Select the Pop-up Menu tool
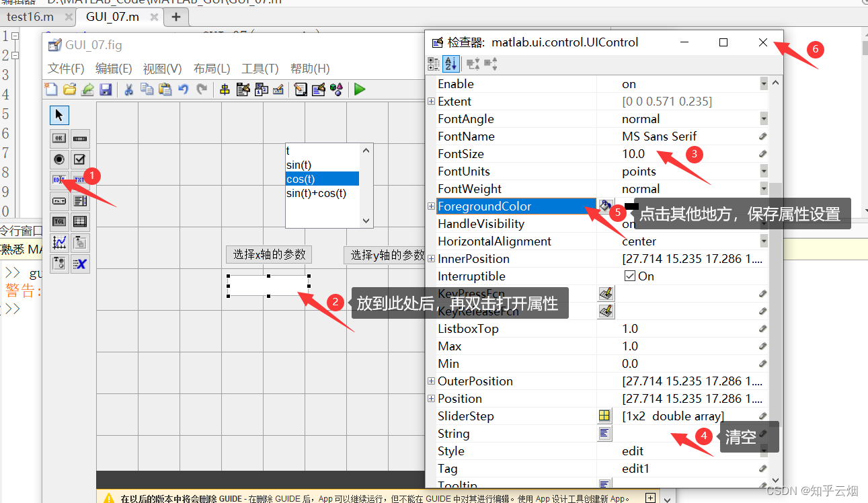 59,200
